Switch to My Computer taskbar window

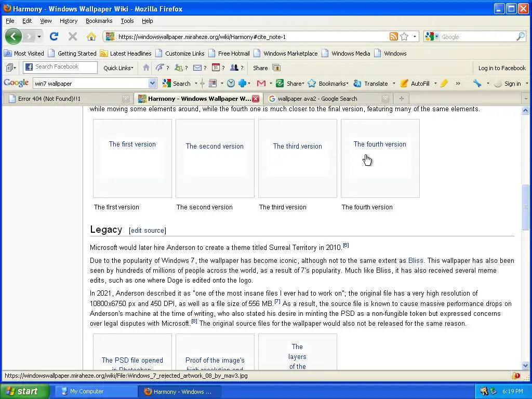point(96,391)
